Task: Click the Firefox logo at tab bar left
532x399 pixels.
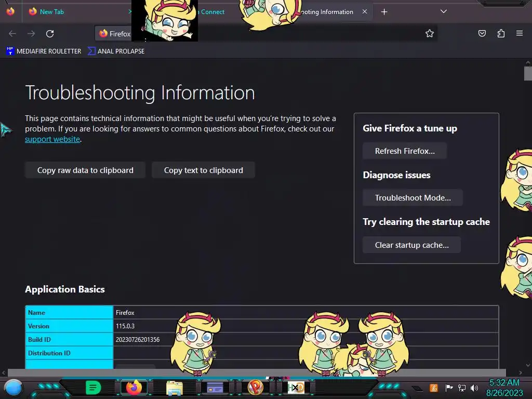Action: click(10, 11)
